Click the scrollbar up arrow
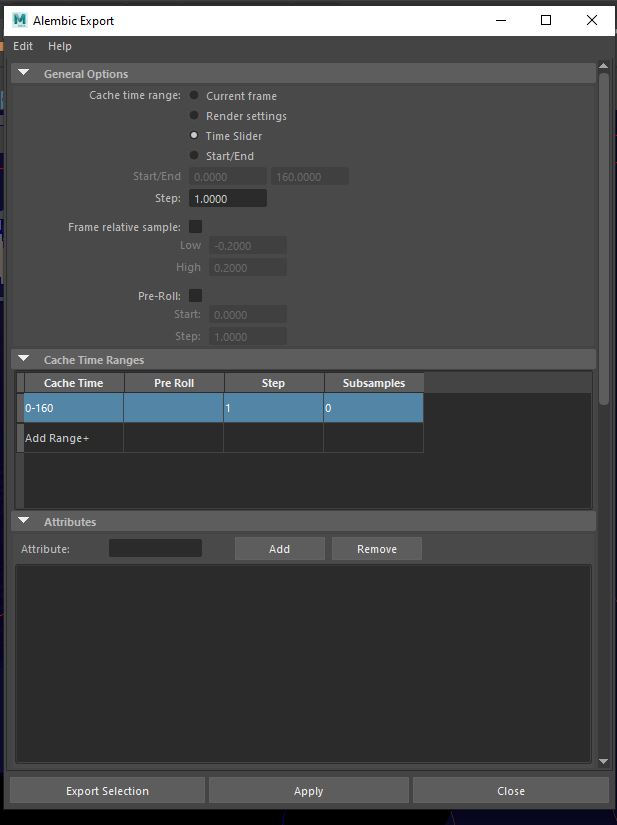Screen dimensions: 617x825 click(603, 66)
